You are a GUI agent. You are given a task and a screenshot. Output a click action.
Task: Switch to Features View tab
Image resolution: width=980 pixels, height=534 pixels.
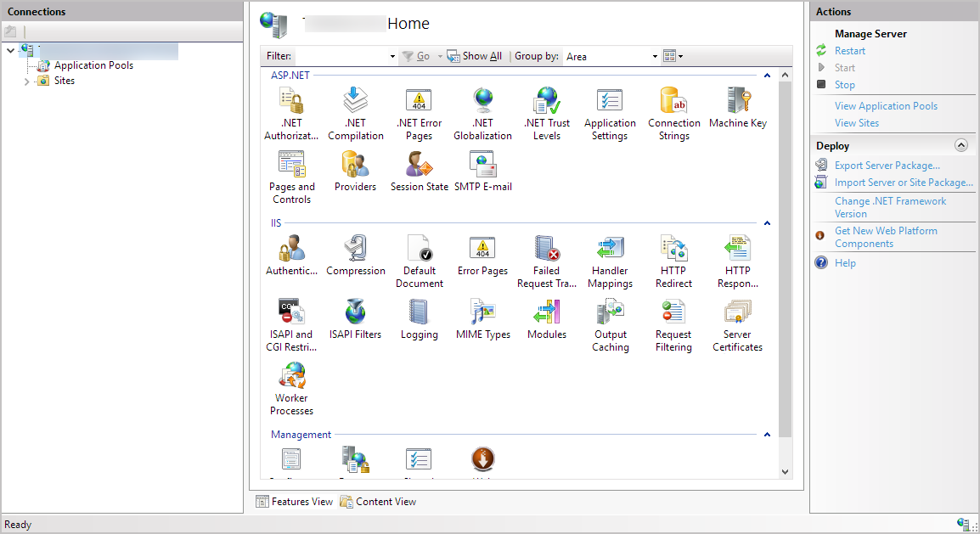pyautogui.click(x=295, y=502)
